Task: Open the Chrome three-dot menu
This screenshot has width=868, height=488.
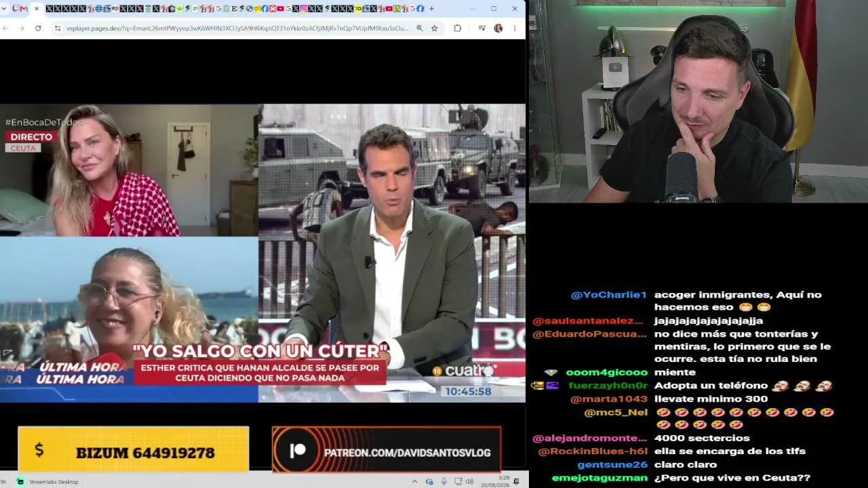Action: click(x=515, y=28)
